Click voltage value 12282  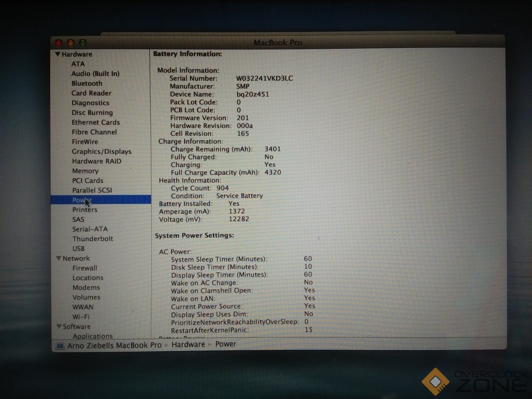(x=239, y=219)
